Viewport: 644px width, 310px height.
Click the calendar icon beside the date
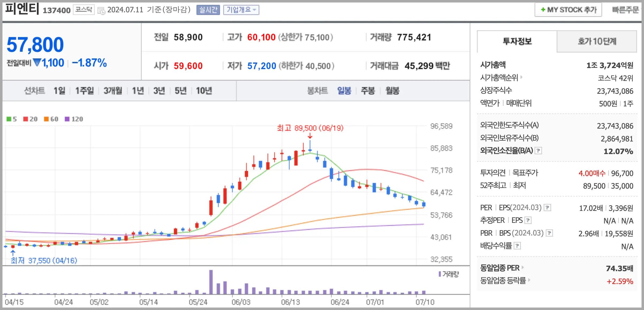tap(101, 11)
